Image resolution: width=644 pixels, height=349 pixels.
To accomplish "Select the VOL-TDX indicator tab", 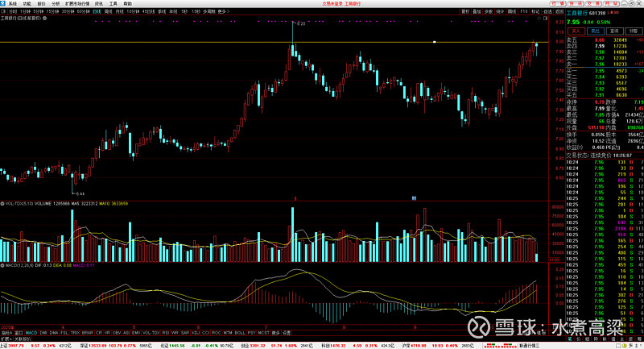I will click(x=151, y=333).
